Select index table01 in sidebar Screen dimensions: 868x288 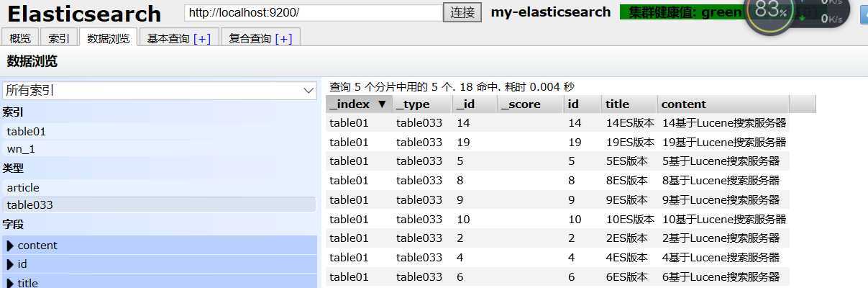pyautogui.click(x=159, y=132)
